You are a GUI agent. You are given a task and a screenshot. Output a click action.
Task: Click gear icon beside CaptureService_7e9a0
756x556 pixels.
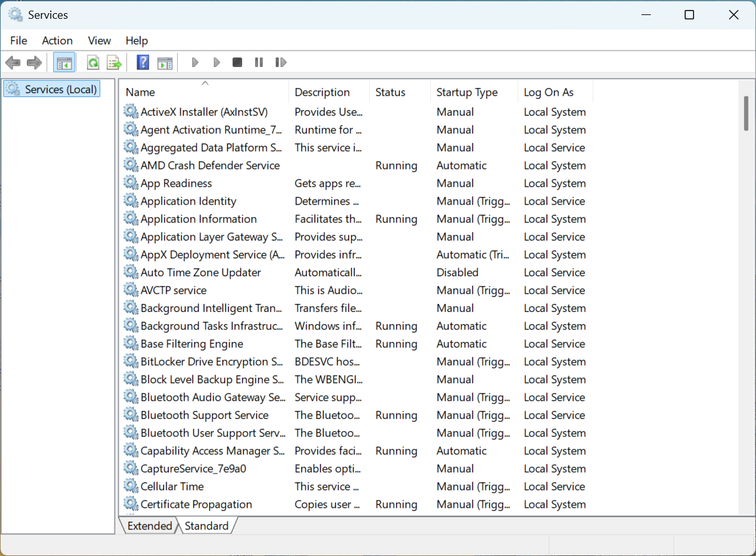coord(130,468)
